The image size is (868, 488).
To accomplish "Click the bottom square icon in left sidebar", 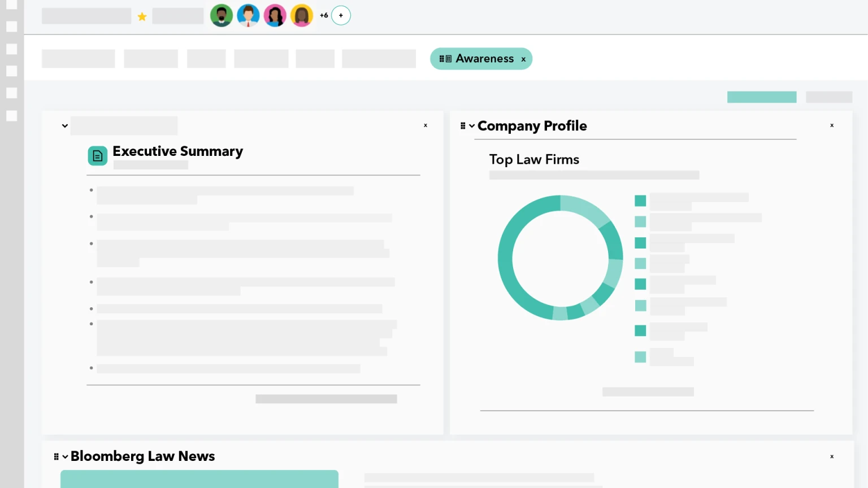I will click(x=11, y=116).
